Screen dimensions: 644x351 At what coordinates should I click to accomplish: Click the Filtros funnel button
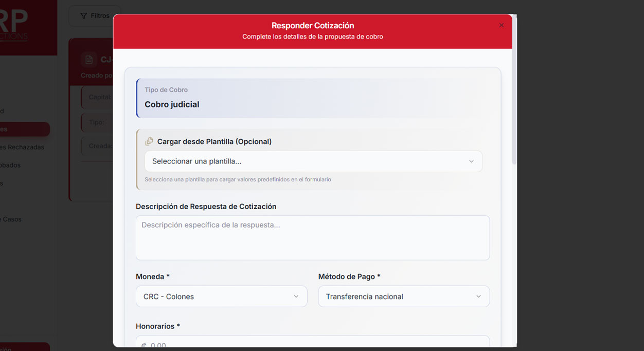pos(95,16)
